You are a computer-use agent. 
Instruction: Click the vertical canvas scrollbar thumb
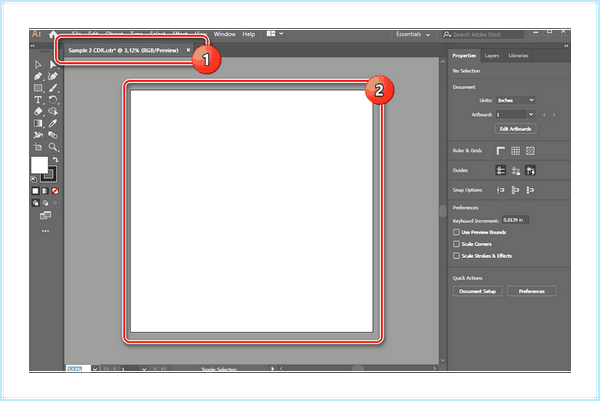[x=443, y=211]
